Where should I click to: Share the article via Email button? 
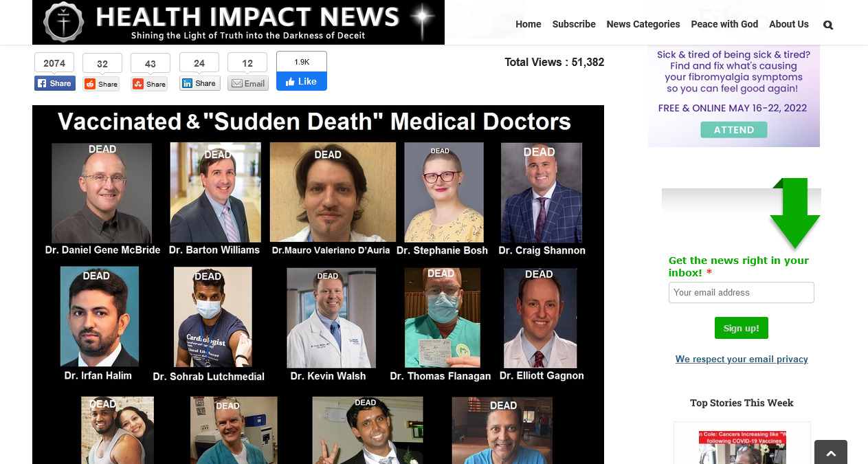click(247, 83)
